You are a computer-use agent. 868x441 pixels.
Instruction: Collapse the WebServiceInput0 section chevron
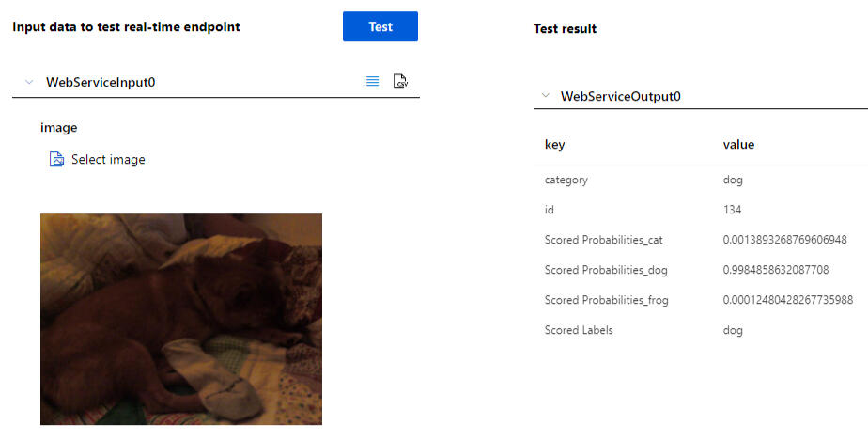(x=29, y=82)
